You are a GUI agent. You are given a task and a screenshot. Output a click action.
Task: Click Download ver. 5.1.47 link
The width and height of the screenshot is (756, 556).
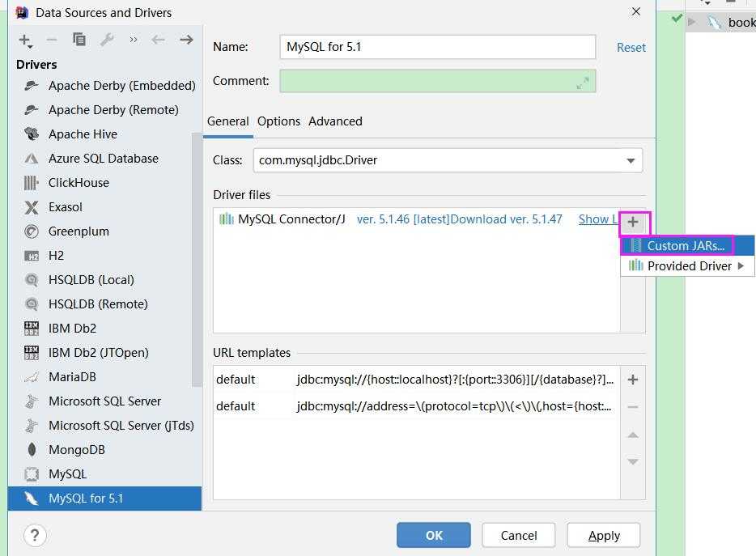click(x=507, y=219)
